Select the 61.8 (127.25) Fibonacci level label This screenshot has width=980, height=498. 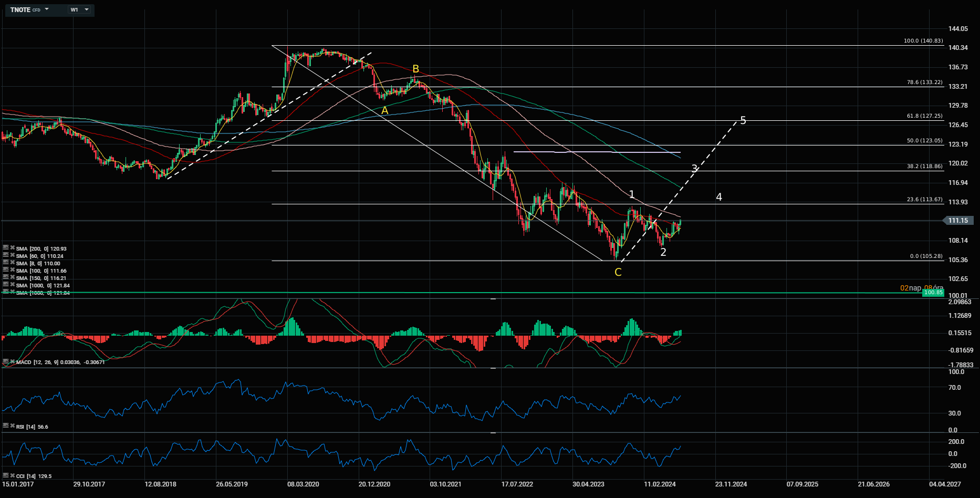[925, 116]
